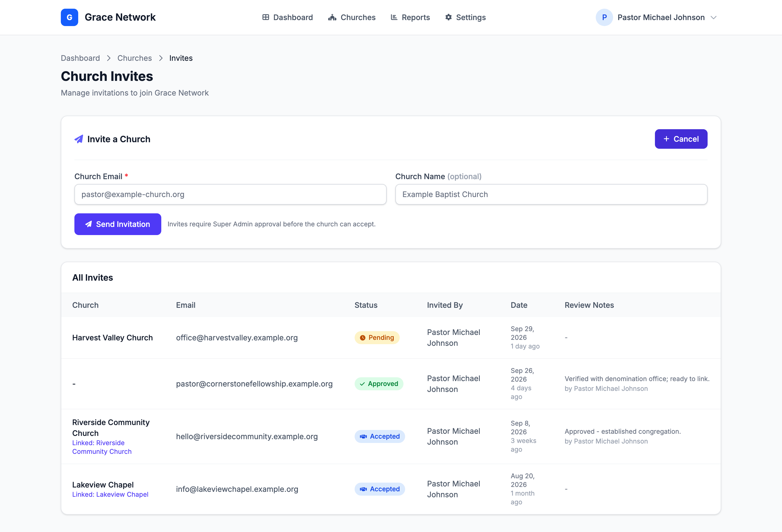Click the Grace Network G logo

point(69,17)
